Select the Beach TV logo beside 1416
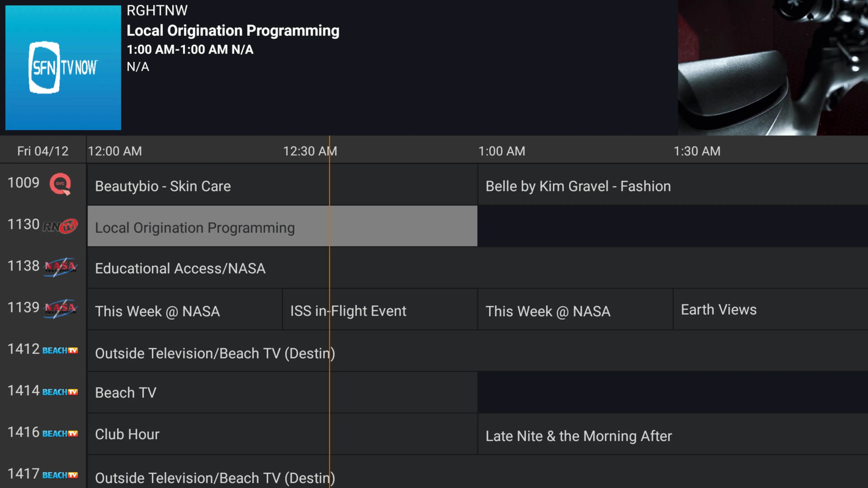The image size is (868, 488). coord(60,434)
